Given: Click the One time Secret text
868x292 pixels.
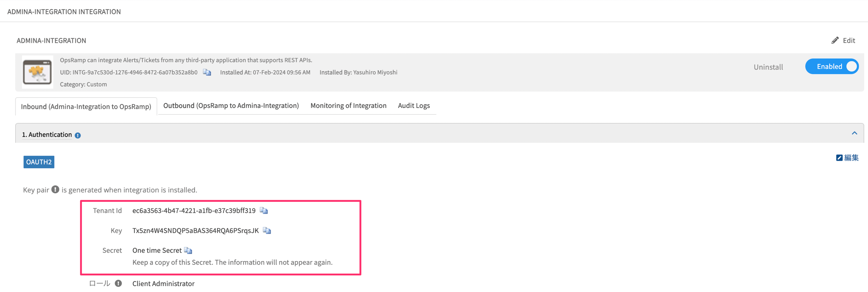Looking at the screenshot, I should [157, 250].
